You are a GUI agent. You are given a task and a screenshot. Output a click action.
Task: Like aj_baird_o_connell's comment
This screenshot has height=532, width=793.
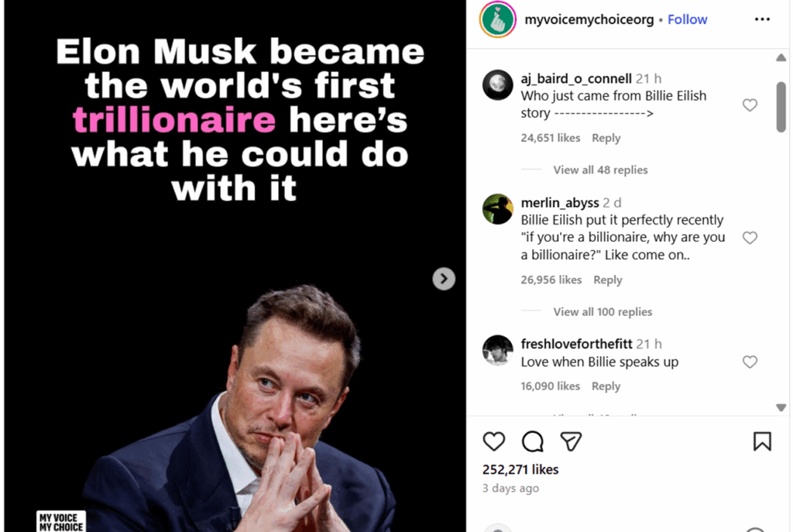click(x=750, y=105)
